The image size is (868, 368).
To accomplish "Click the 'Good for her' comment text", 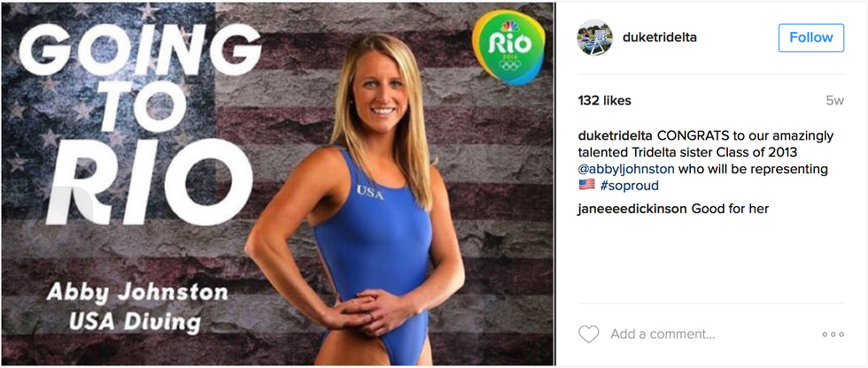I will [730, 210].
